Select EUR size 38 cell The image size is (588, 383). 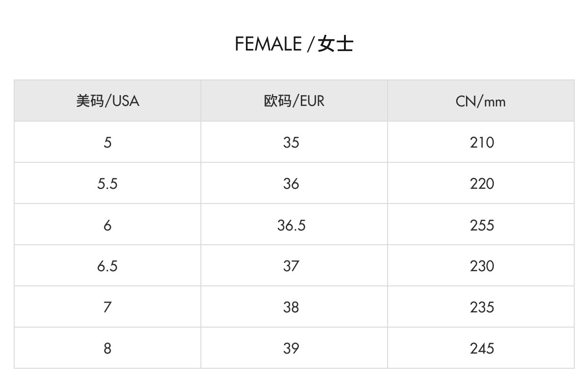tap(291, 307)
